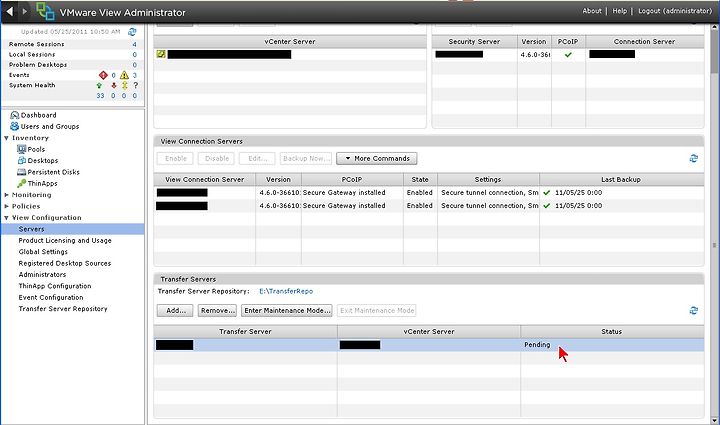Screen dimensions: 720x425
Task: Collapse the View Configuration tree node
Action: pos(6,218)
